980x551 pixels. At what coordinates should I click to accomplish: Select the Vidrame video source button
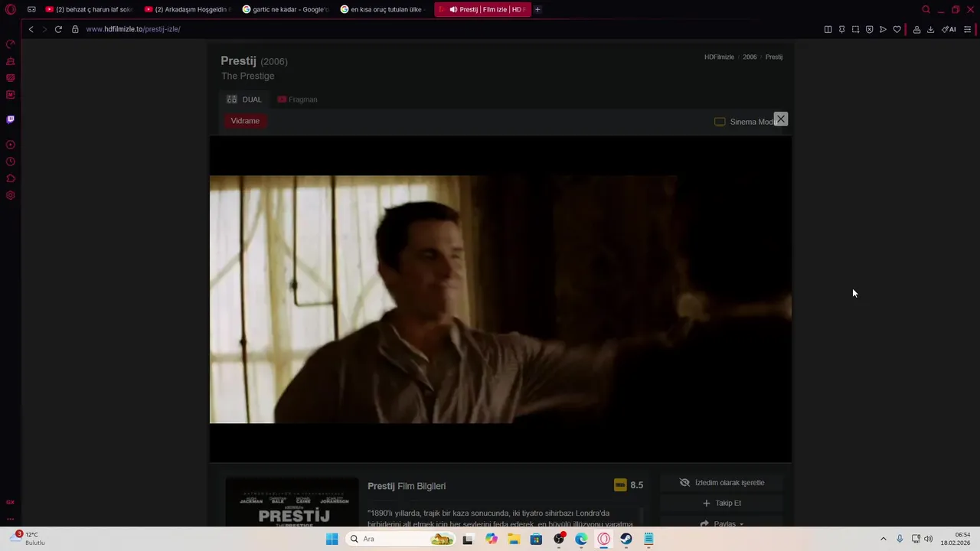click(245, 121)
